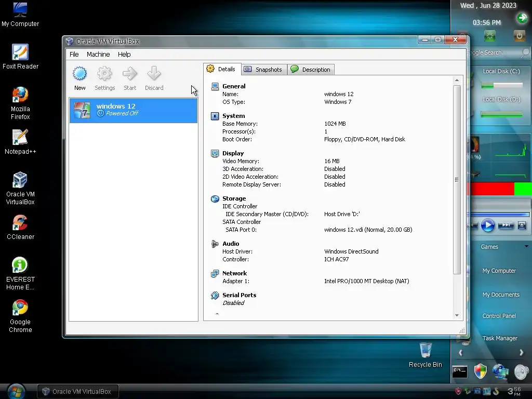Click the details pane scroll up arrow

tap(457, 80)
